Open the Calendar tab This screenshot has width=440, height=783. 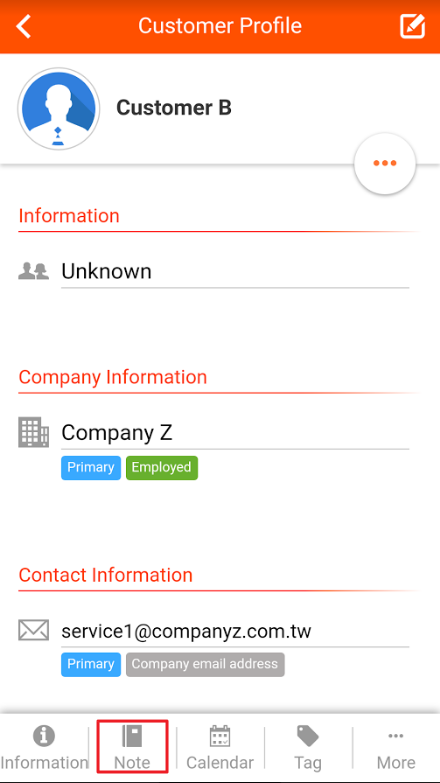pos(220,748)
